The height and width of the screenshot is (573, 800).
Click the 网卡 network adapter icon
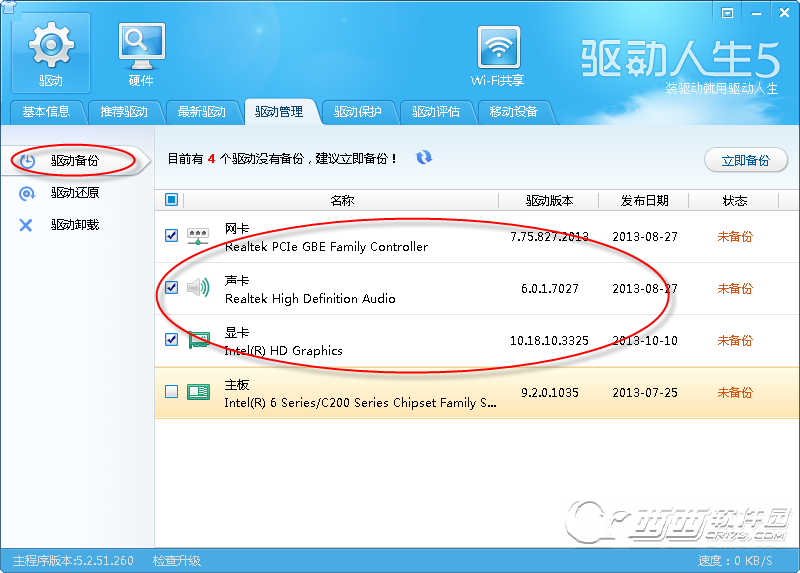pyautogui.click(x=198, y=236)
